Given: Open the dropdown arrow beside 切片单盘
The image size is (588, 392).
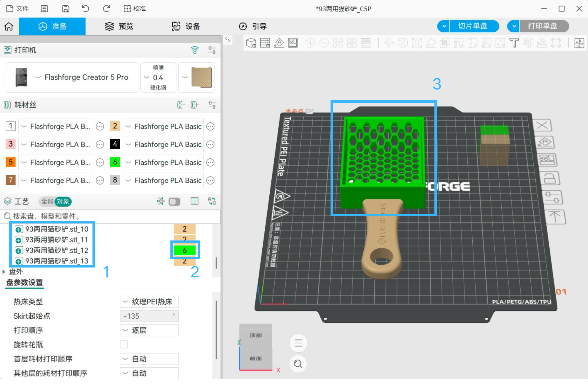Looking at the screenshot, I should (x=444, y=26).
